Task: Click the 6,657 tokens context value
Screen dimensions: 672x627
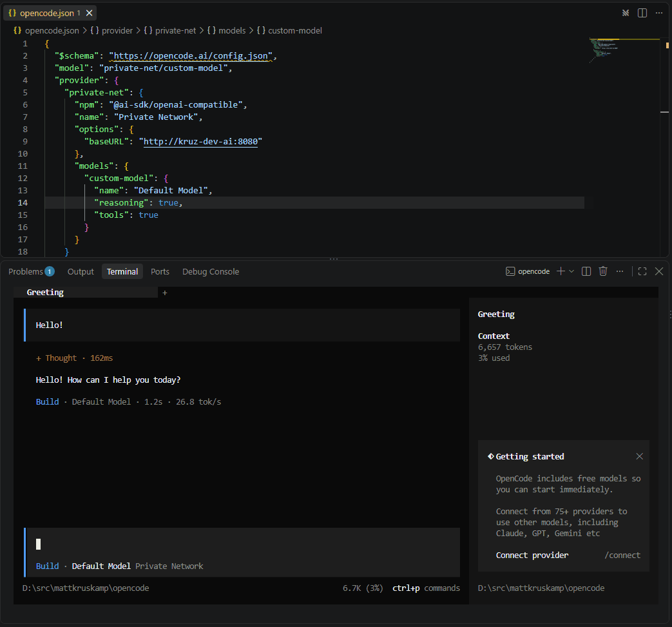Action: click(505, 347)
